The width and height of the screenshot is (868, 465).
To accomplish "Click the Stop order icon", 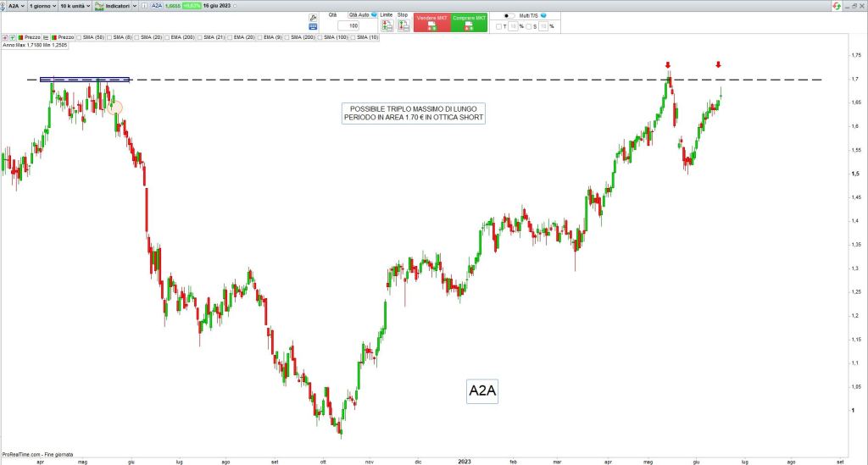I will tap(403, 25).
